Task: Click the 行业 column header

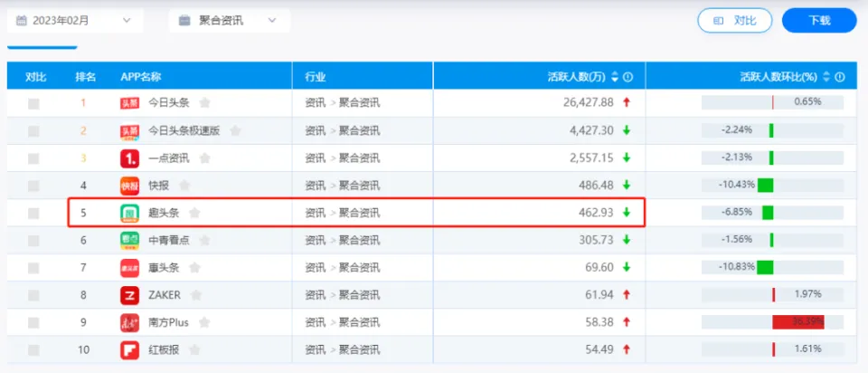Action: coord(316,77)
